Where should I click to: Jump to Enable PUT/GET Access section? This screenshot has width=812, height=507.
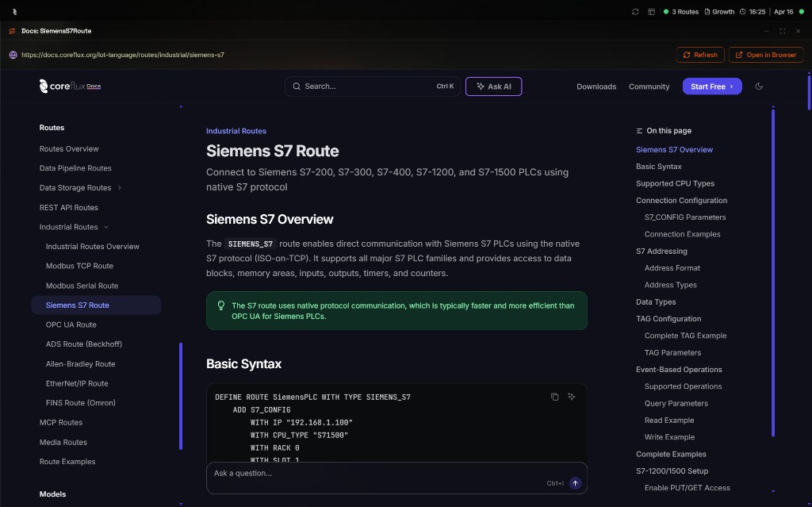point(687,488)
